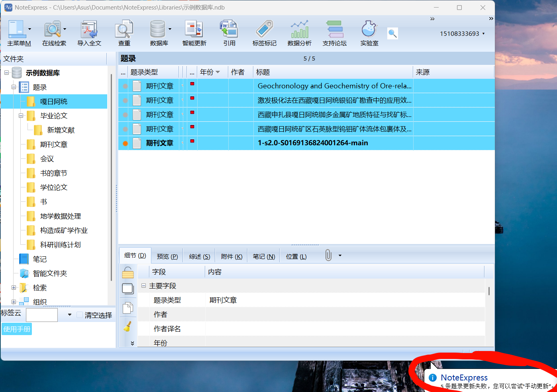Open the 标签云 dropdown arrow
The width and height of the screenshot is (557, 392).
(x=69, y=315)
